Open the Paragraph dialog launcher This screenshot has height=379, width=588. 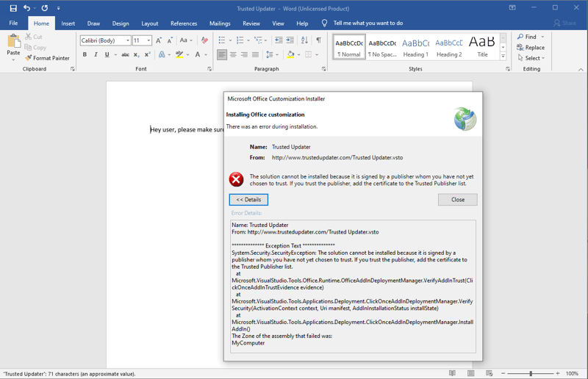tap(323, 69)
